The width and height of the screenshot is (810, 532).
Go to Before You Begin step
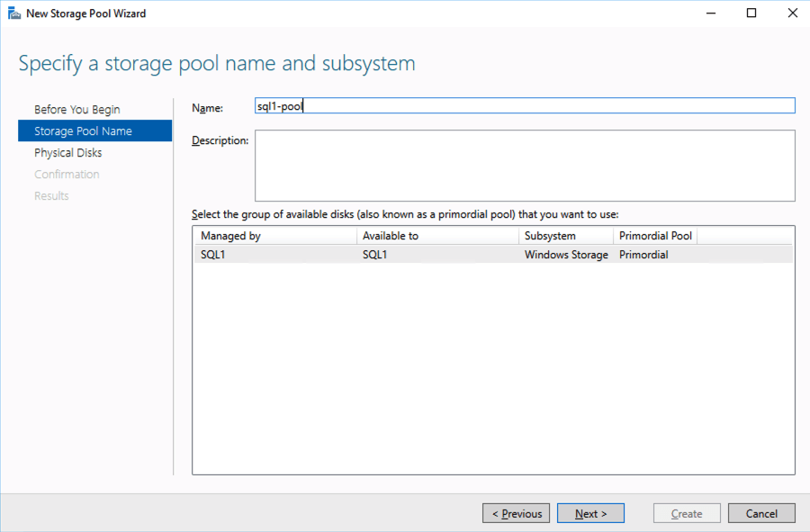tap(76, 110)
